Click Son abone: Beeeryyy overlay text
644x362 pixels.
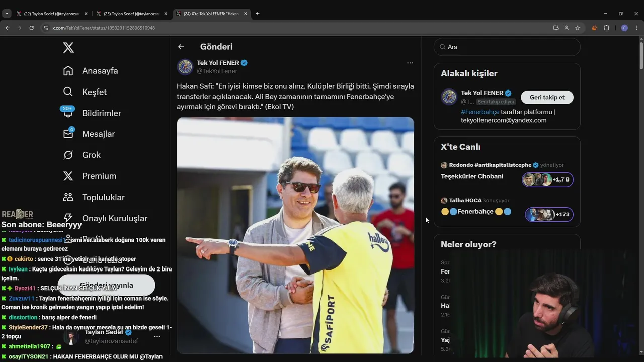tap(41, 225)
